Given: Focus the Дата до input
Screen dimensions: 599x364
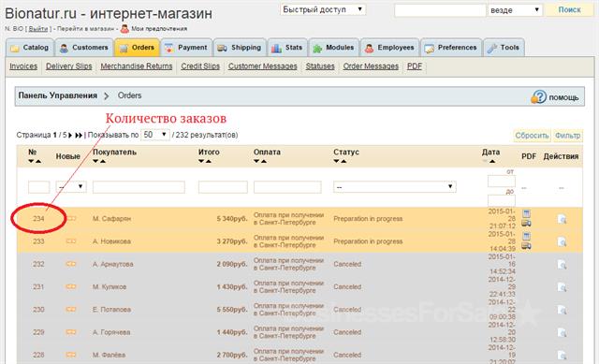Looking at the screenshot, I should (502, 200).
